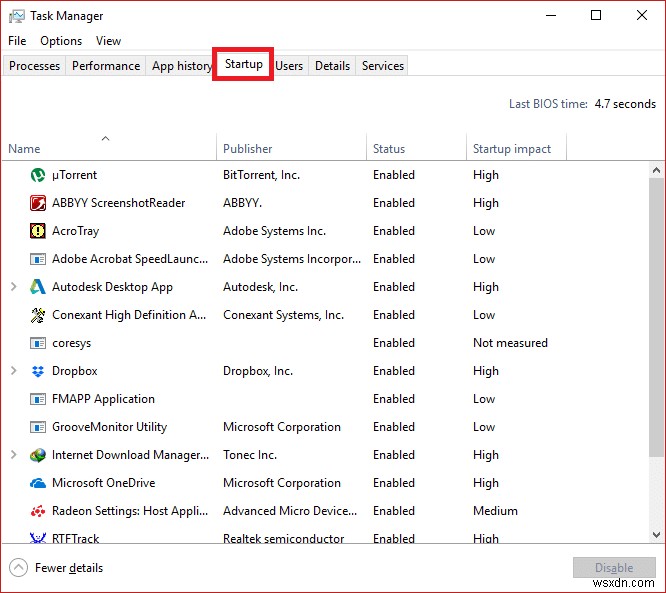Open the File menu
666x593 pixels.
tap(17, 41)
